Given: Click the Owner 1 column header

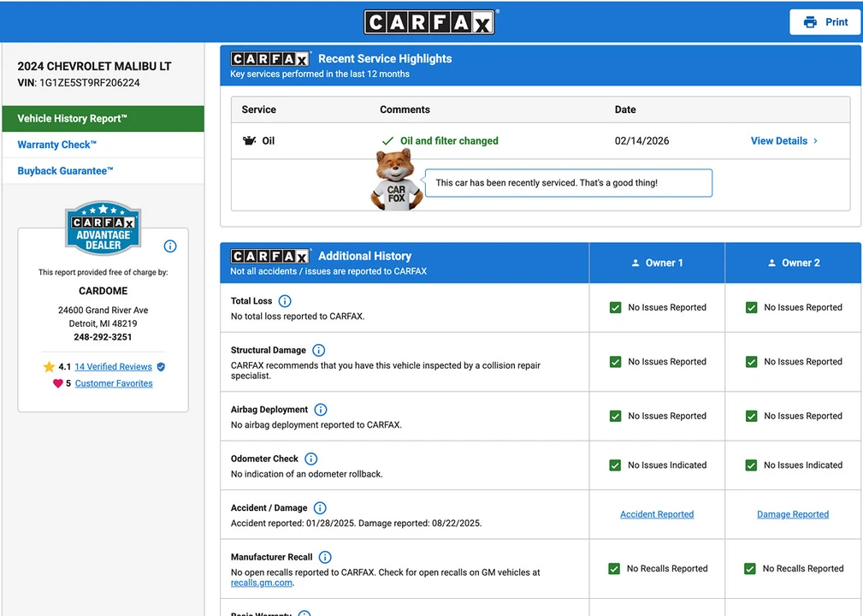Looking at the screenshot, I should click(657, 264).
